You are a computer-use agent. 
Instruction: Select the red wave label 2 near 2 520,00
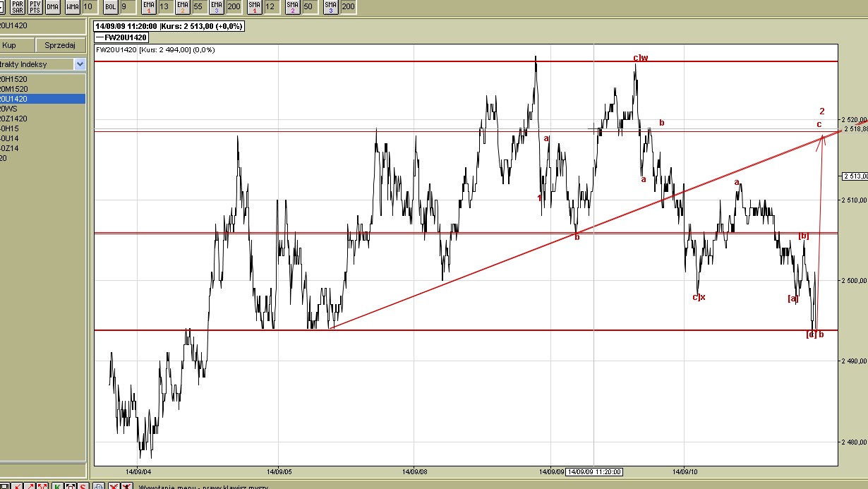[822, 111]
